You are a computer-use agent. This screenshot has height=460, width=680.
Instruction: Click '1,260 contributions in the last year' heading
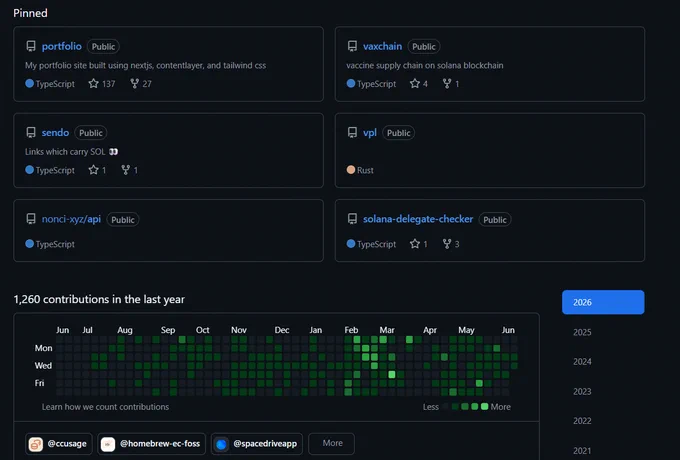coord(99,299)
